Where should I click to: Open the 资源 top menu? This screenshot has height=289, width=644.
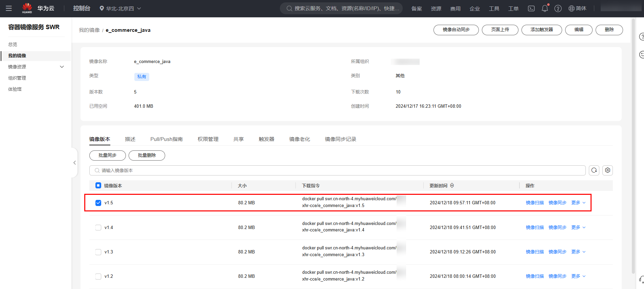(x=436, y=8)
